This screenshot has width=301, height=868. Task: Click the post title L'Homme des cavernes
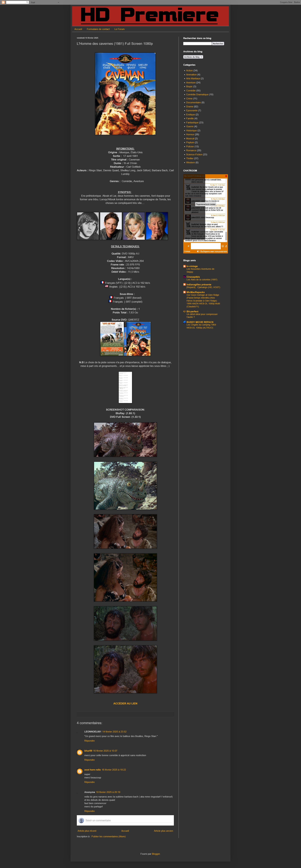(115, 44)
